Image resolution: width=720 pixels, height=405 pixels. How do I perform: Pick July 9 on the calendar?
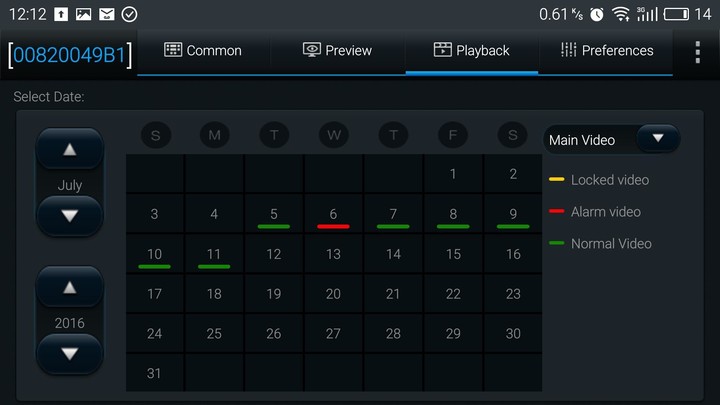513,214
